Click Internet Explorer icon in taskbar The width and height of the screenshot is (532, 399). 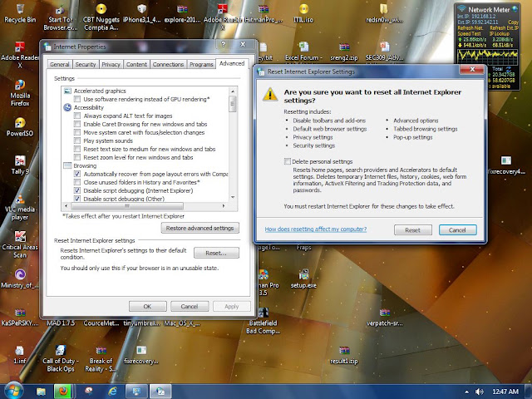tap(112, 392)
